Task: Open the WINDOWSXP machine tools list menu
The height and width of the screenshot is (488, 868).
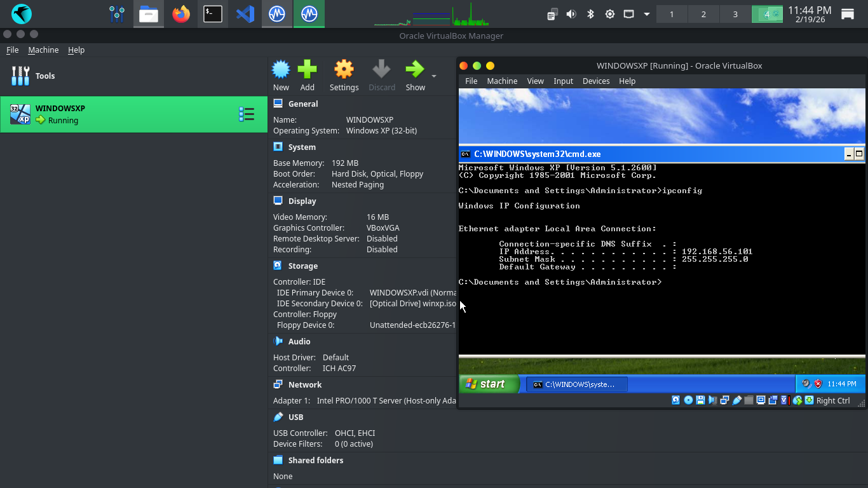Action: (246, 114)
